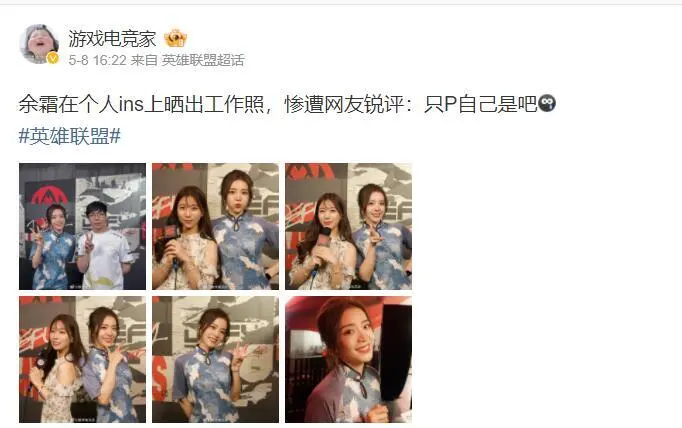The width and height of the screenshot is (682, 428).
Task: Click the crown membership badge icon
Action: (x=175, y=39)
